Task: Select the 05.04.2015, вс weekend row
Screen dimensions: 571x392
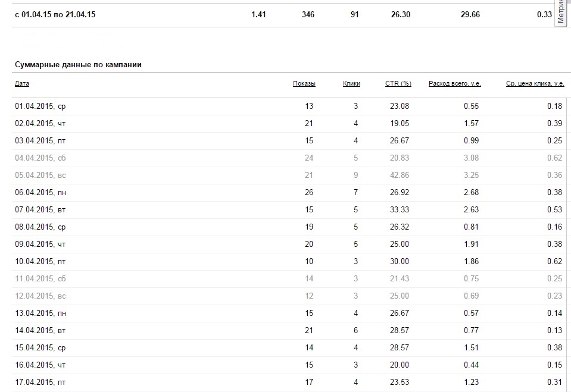Action: pos(289,175)
